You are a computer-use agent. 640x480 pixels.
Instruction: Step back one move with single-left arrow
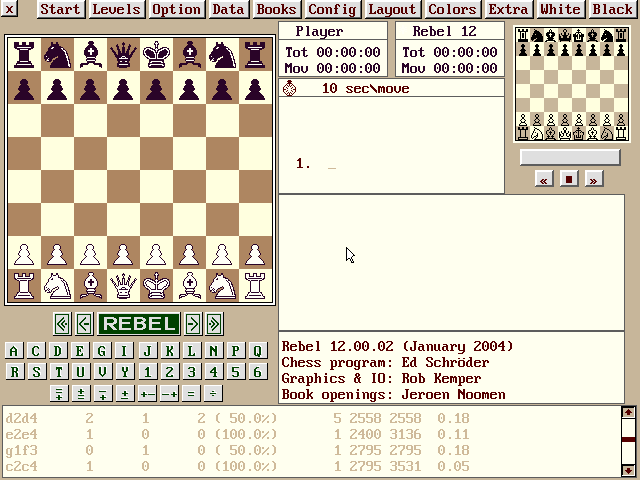pos(84,323)
